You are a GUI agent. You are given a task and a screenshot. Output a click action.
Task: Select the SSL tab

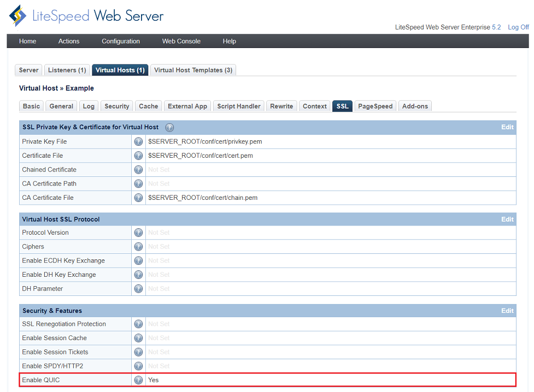click(x=342, y=106)
